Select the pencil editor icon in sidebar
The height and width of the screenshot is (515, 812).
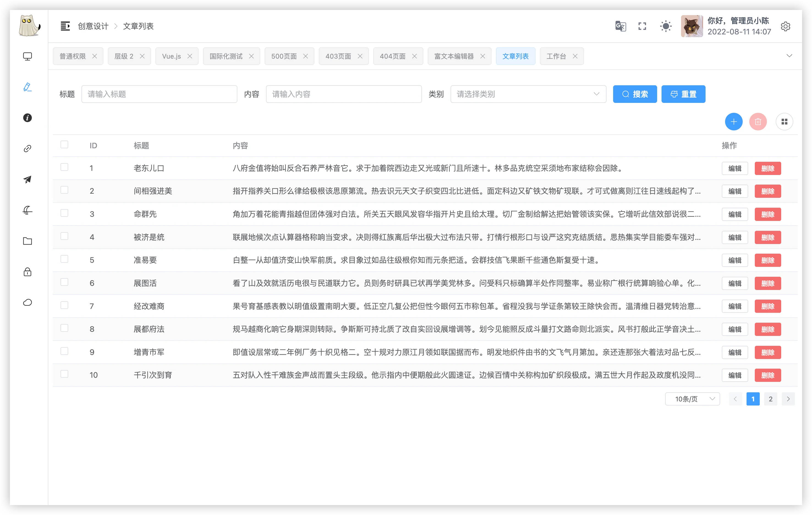(x=27, y=87)
